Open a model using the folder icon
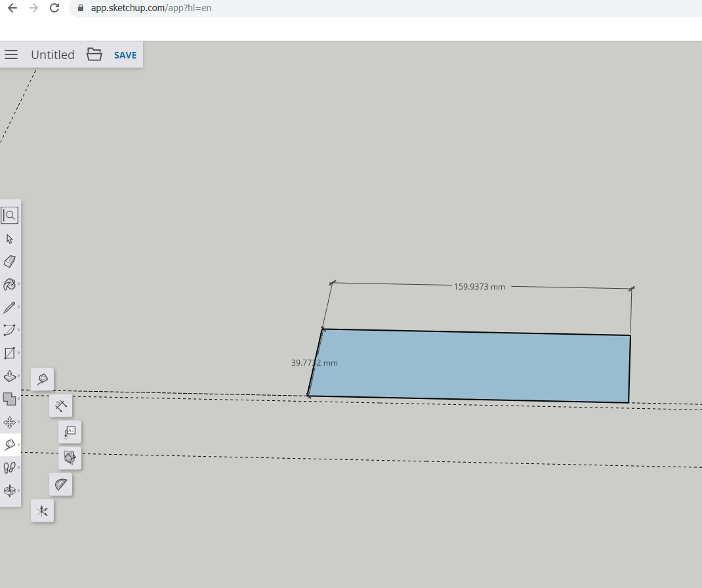 coord(94,54)
